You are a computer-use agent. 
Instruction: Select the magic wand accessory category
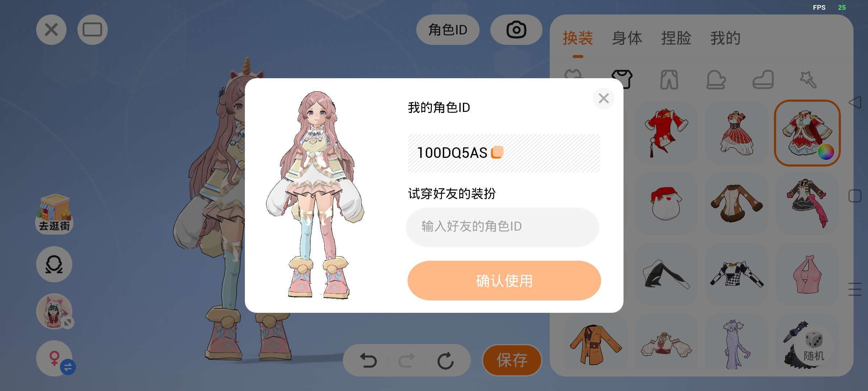point(808,80)
